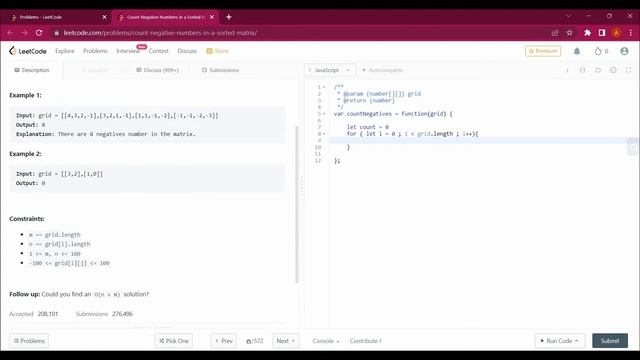This screenshot has width=640, height=360.
Task: Go to the Next problem
Action: pos(285,341)
